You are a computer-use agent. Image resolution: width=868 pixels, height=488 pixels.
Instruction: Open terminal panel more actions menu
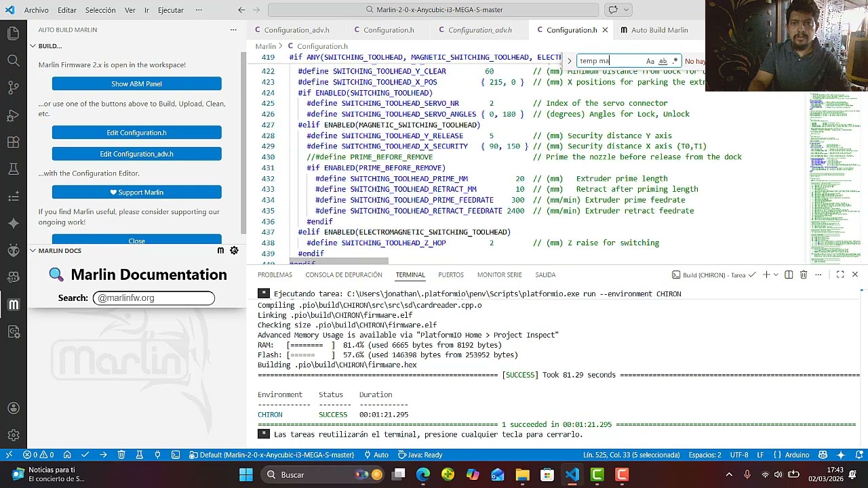coord(820,274)
